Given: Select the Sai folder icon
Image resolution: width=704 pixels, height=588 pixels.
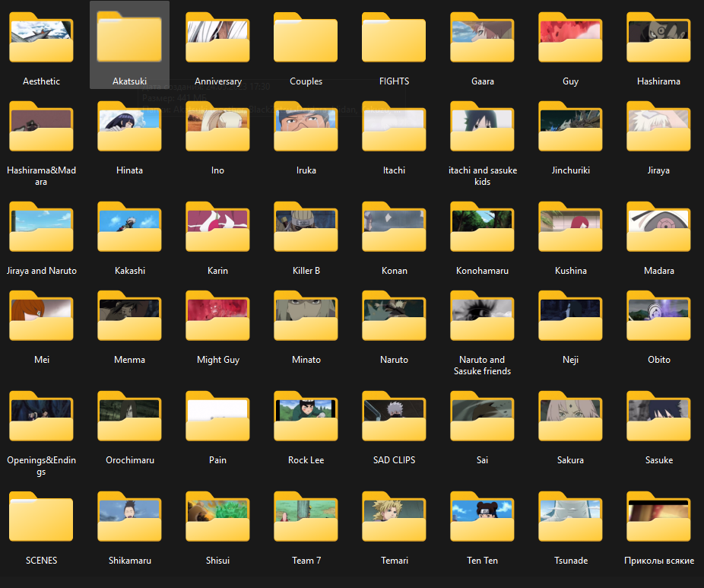Looking at the screenshot, I should 482,416.
